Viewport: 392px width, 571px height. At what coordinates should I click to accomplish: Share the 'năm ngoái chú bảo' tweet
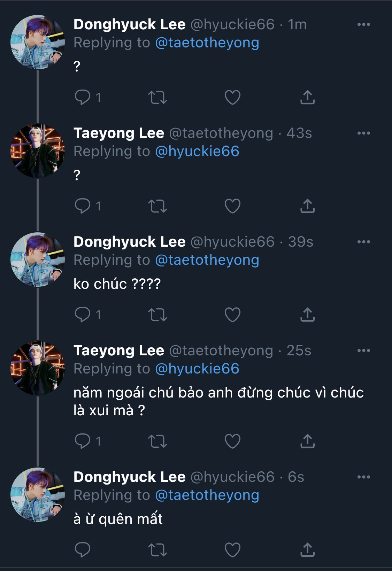tap(307, 441)
